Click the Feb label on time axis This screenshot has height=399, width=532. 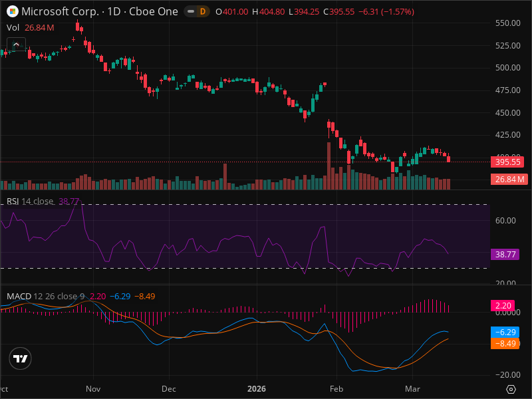(x=336, y=389)
